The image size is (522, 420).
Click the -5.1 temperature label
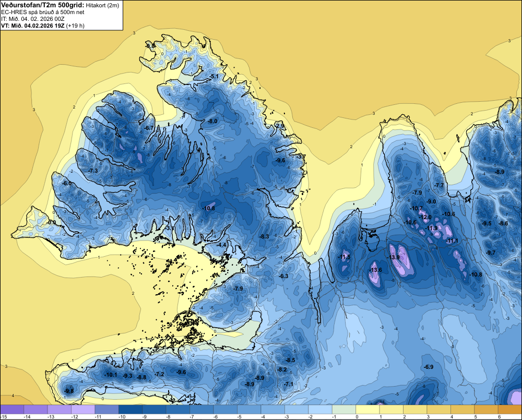coord(213,77)
